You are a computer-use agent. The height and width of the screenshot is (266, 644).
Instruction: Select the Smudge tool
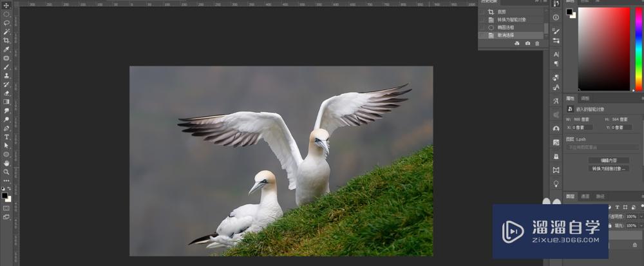click(x=6, y=111)
